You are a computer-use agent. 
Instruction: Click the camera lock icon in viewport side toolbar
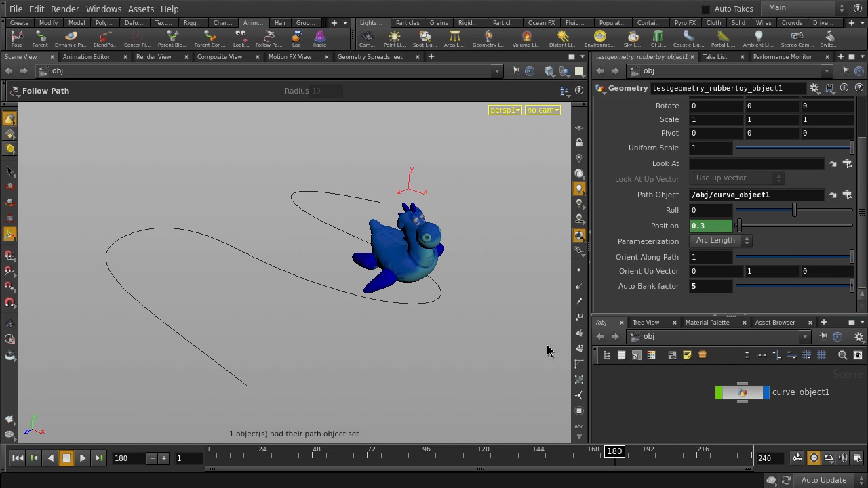[578, 142]
